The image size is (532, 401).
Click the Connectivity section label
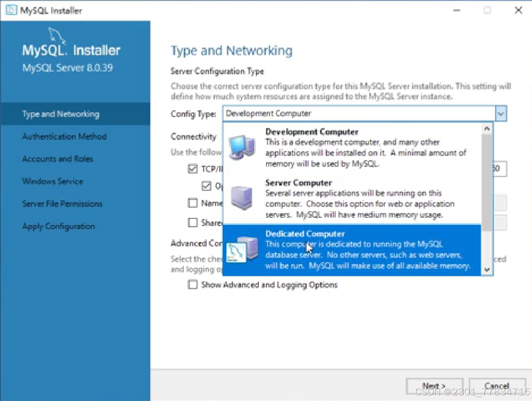pyautogui.click(x=194, y=137)
